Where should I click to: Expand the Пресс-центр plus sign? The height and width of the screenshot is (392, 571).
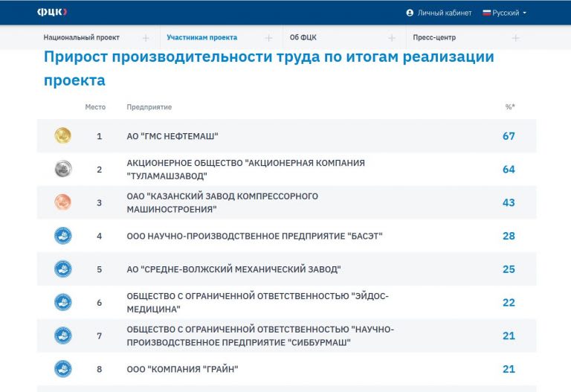coord(516,38)
